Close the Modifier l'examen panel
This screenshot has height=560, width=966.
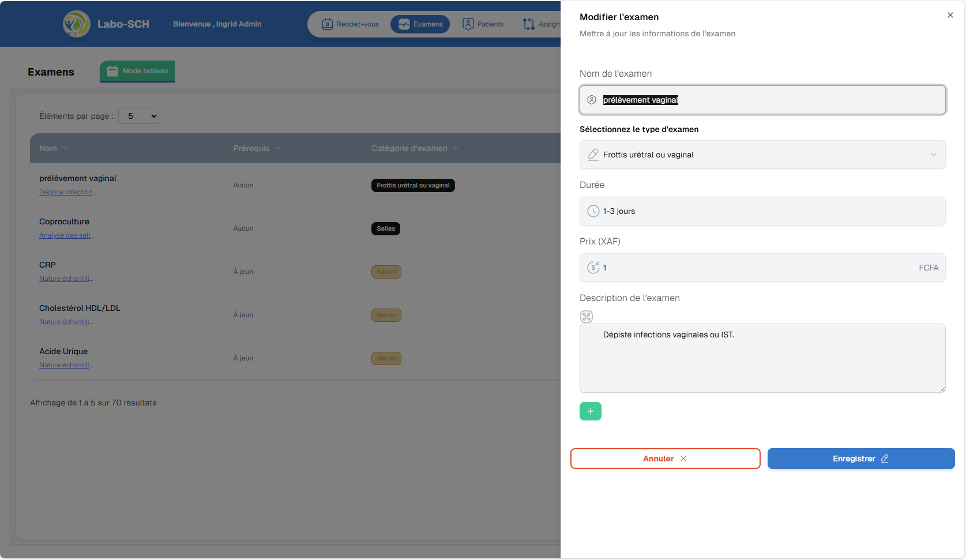(950, 16)
